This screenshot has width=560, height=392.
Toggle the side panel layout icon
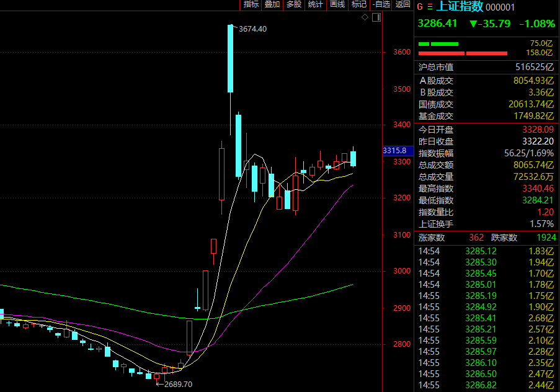tap(376, 17)
